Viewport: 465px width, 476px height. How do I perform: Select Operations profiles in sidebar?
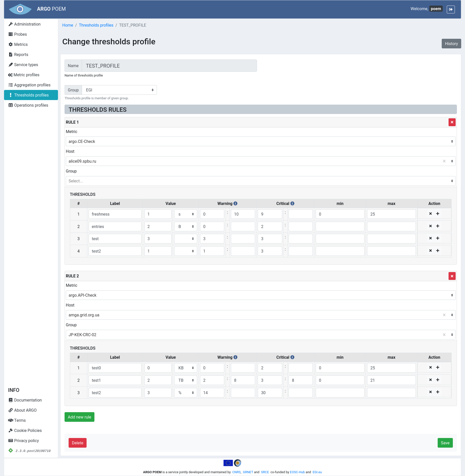pyautogui.click(x=31, y=105)
